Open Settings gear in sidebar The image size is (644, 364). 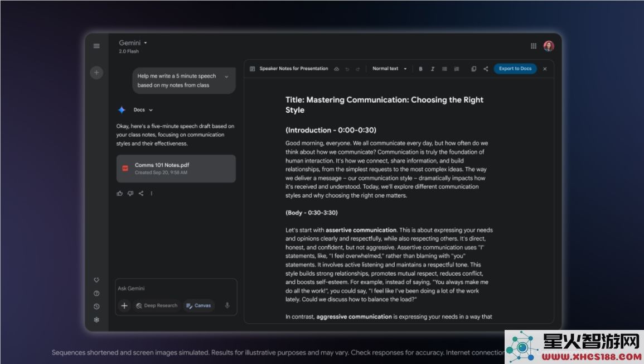pos(96,319)
